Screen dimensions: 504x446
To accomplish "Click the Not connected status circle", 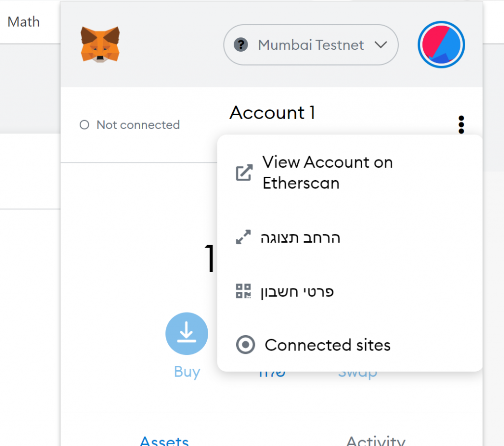I will 84,125.
